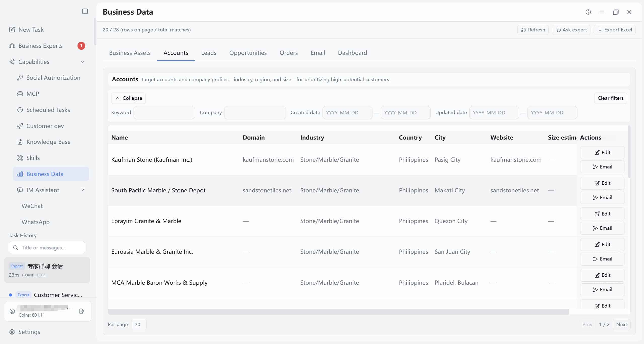
Task: Email South Pacific Marble account
Action: [x=602, y=197]
